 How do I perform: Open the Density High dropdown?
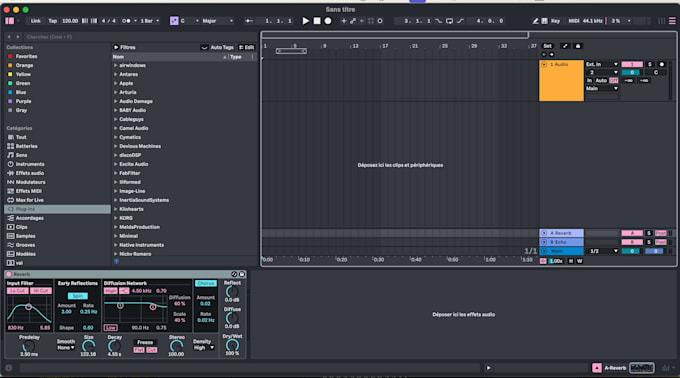[x=204, y=348]
